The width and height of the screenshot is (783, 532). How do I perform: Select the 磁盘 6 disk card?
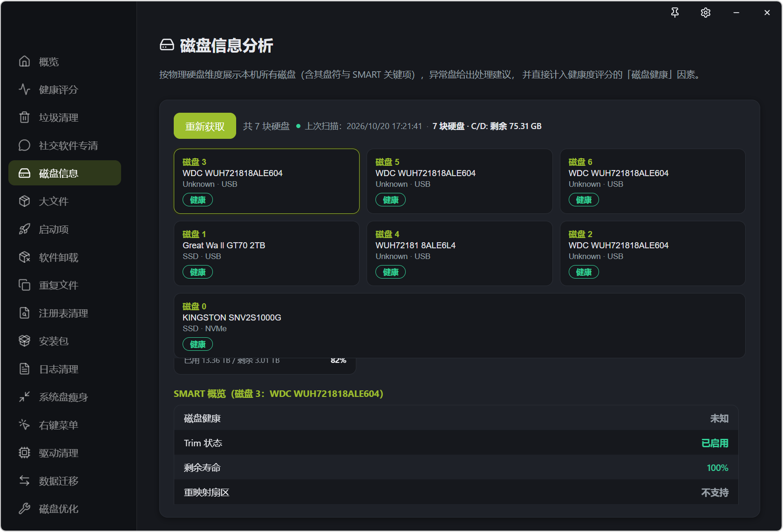pyautogui.click(x=653, y=181)
